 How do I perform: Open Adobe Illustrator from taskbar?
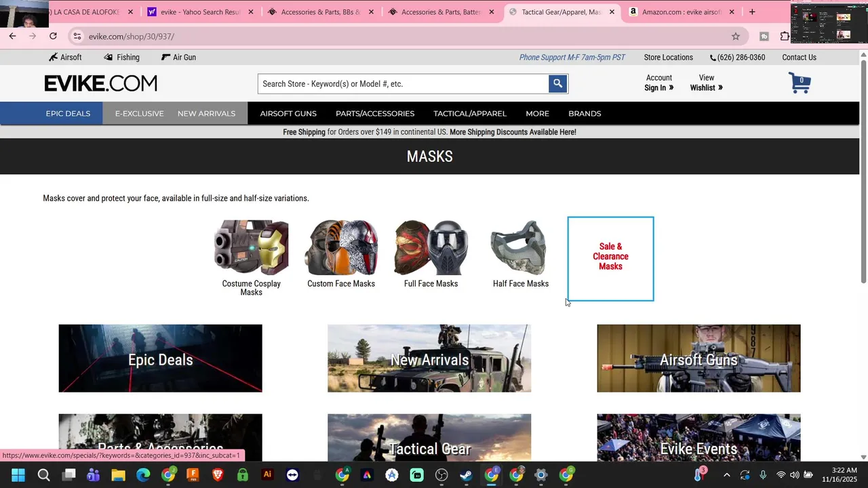(x=267, y=475)
